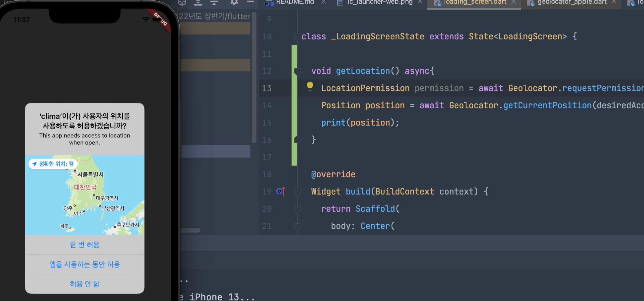
Task: Click the map preview in permission dialog
Action: tap(85, 195)
